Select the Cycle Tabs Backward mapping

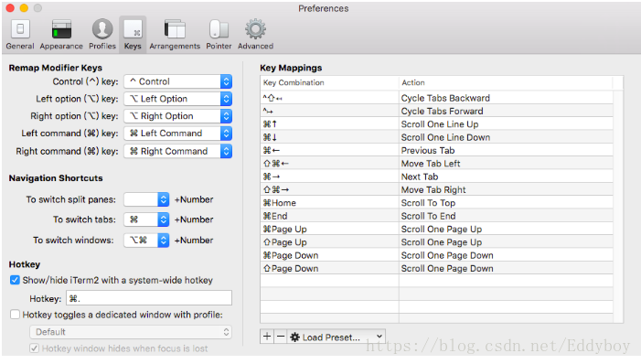(436, 98)
